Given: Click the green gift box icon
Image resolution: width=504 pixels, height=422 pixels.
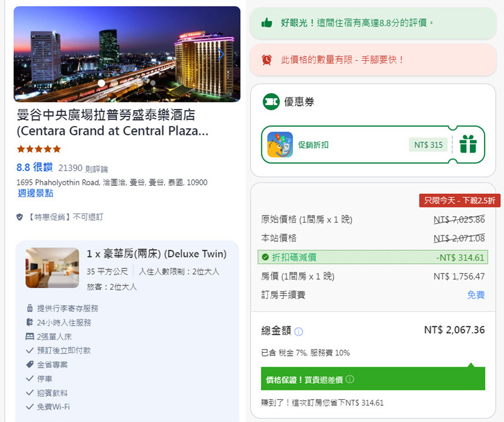Looking at the screenshot, I should 468,144.
